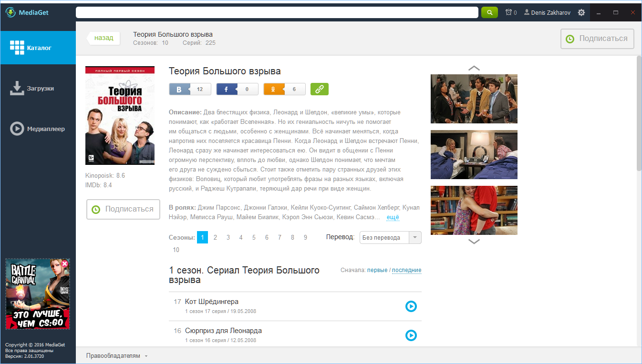Share on VKontakte with the blue button
The width and height of the screenshot is (642, 364).
pos(190,89)
